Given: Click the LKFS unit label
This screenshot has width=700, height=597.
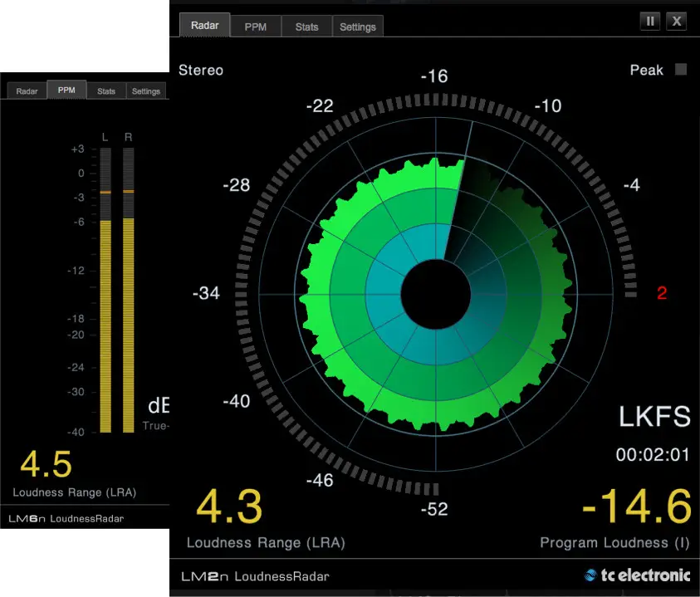Looking at the screenshot, I should tap(654, 416).
